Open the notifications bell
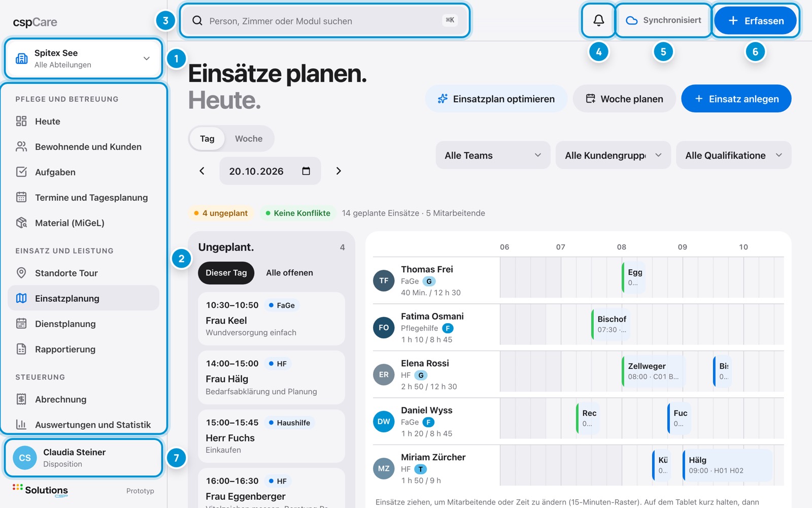The height and width of the screenshot is (508, 812). [598, 20]
